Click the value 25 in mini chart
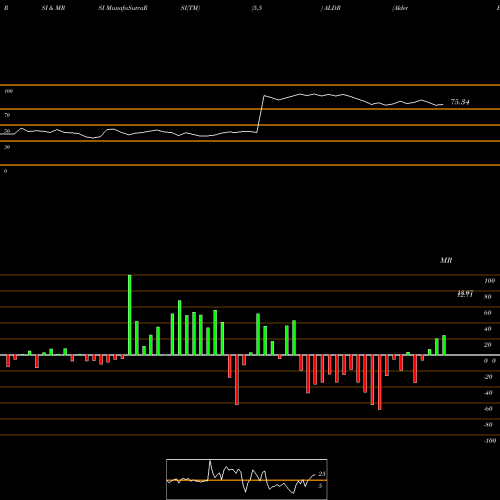The width and height of the screenshot is (500, 500). click(x=322, y=474)
